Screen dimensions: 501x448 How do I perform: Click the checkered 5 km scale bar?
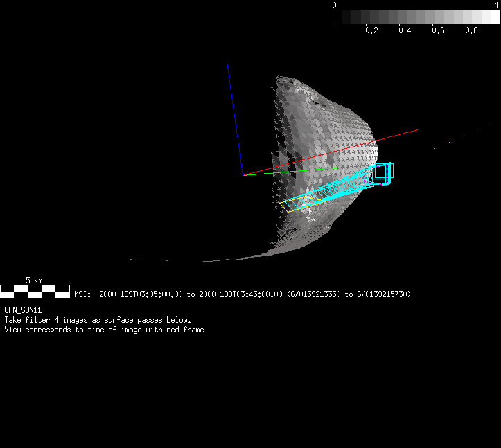[x=35, y=291]
